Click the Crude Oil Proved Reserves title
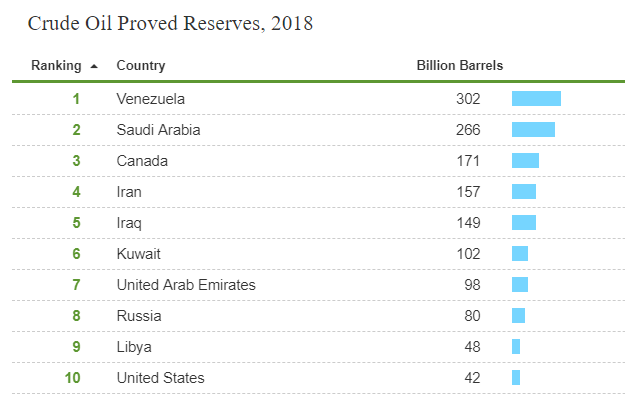Image resolution: width=625 pixels, height=394 pixels. pyautogui.click(x=170, y=23)
